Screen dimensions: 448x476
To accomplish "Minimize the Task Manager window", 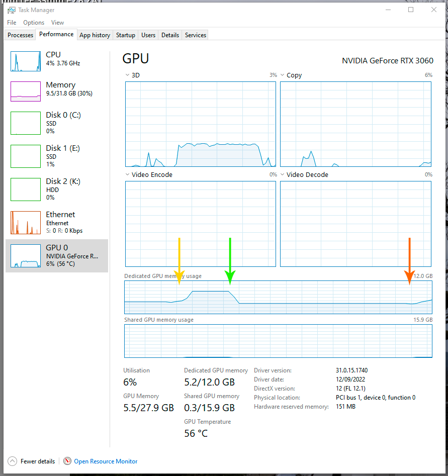I will coord(388,10).
